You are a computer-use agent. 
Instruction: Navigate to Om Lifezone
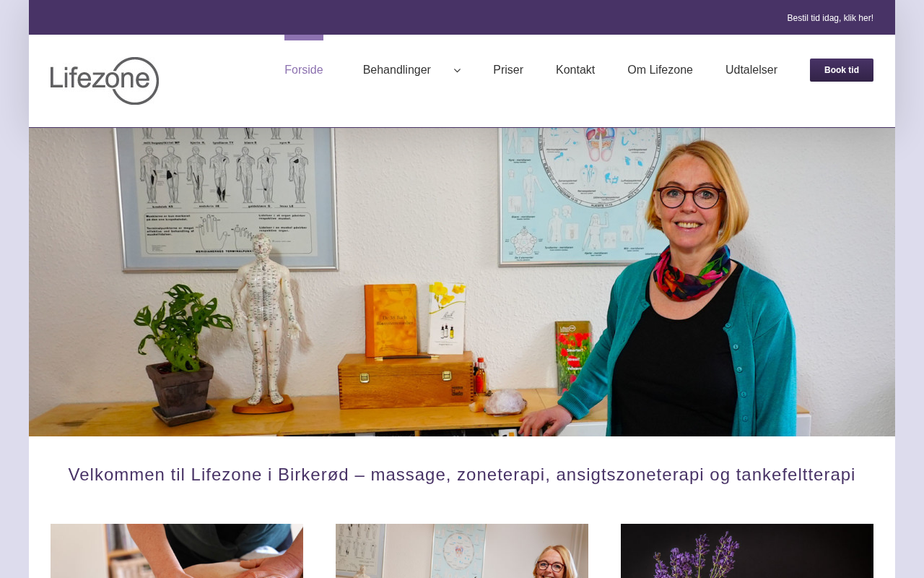point(660,70)
